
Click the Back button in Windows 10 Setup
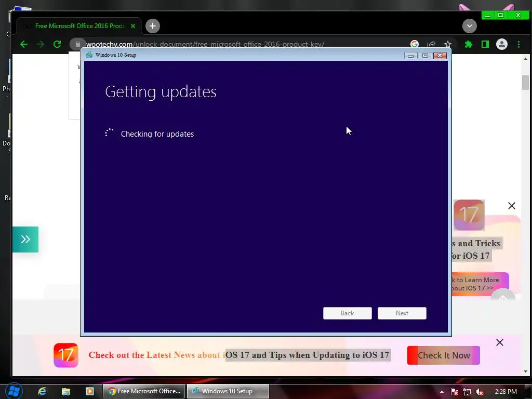347,313
